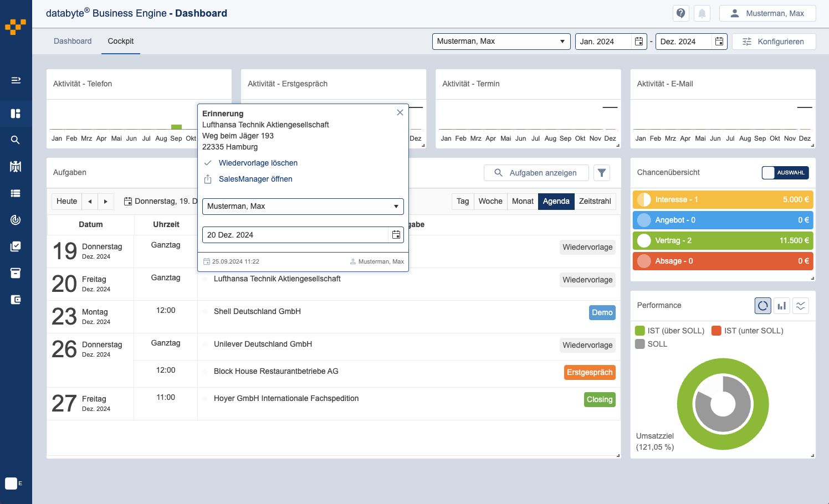
Task: Select the Performance donut chart view
Action: (763, 306)
